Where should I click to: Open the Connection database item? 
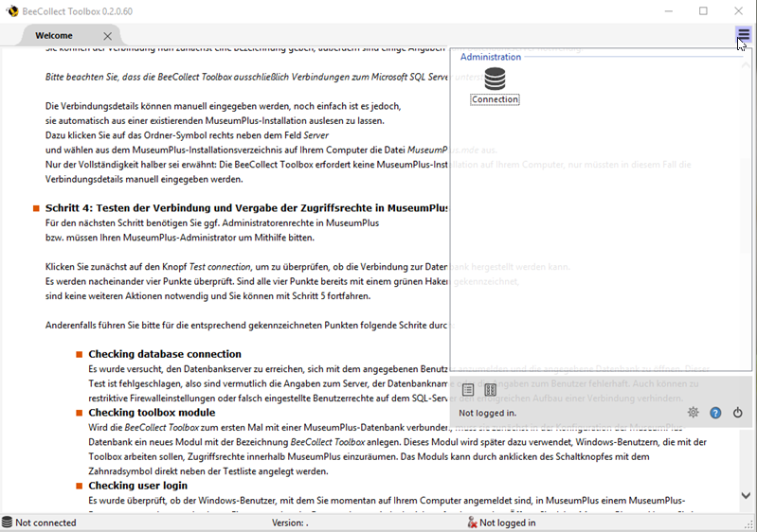(495, 86)
